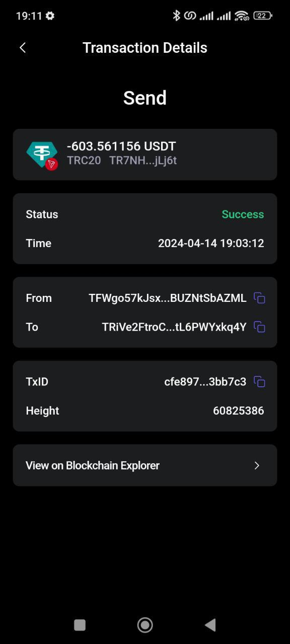Tap the Android back triangle button
The image size is (290, 644).
tap(210, 625)
